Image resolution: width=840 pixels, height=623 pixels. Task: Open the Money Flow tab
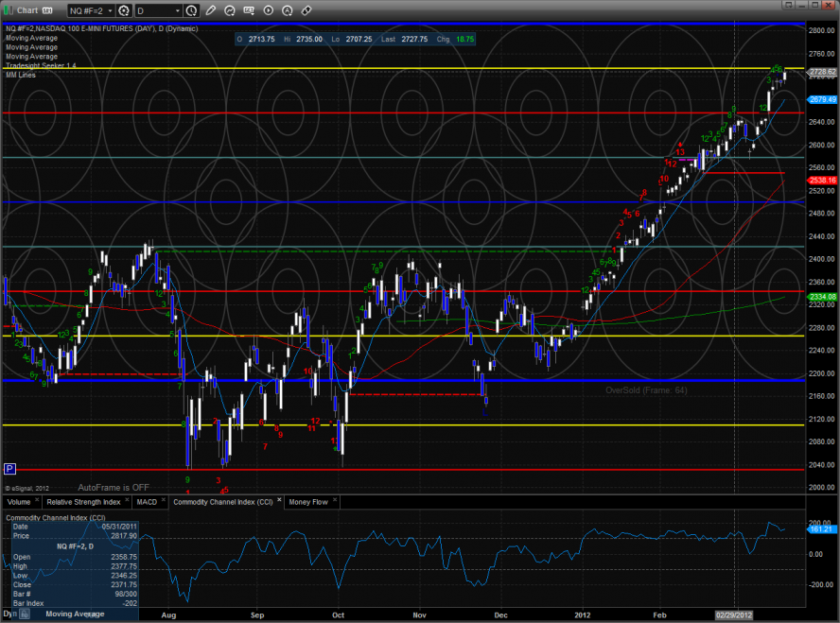coord(308,502)
